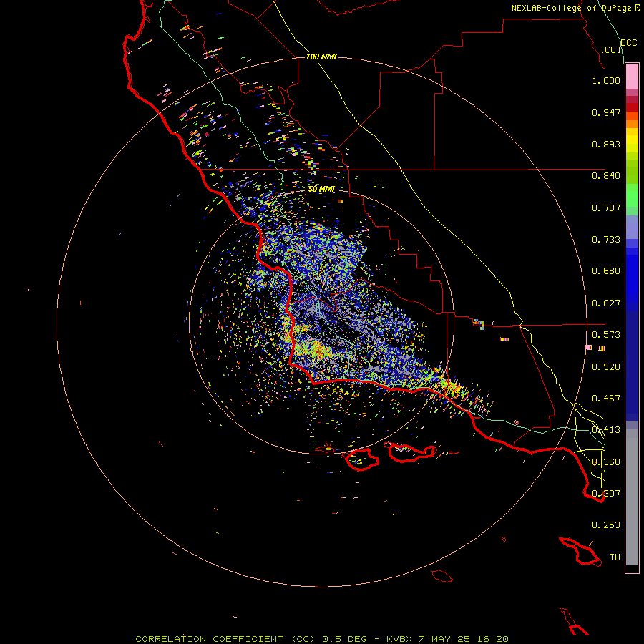The height and width of the screenshot is (644, 644).
Task: Click the 0.520 legend value
Action: click(606, 367)
